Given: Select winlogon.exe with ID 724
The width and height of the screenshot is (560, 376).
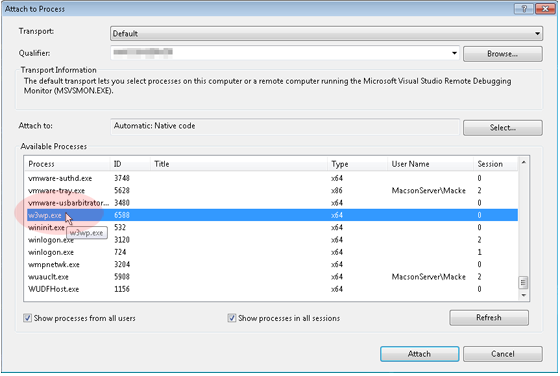Looking at the screenshot, I should (271, 252).
